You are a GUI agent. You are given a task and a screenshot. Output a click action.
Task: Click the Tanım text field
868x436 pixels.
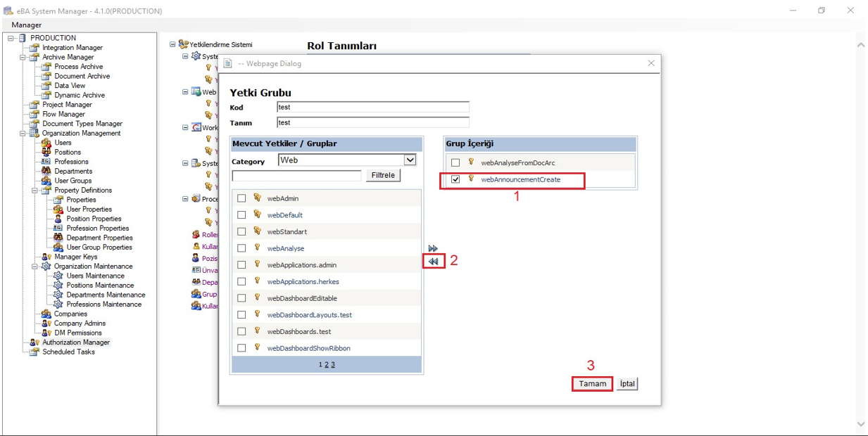[372, 122]
